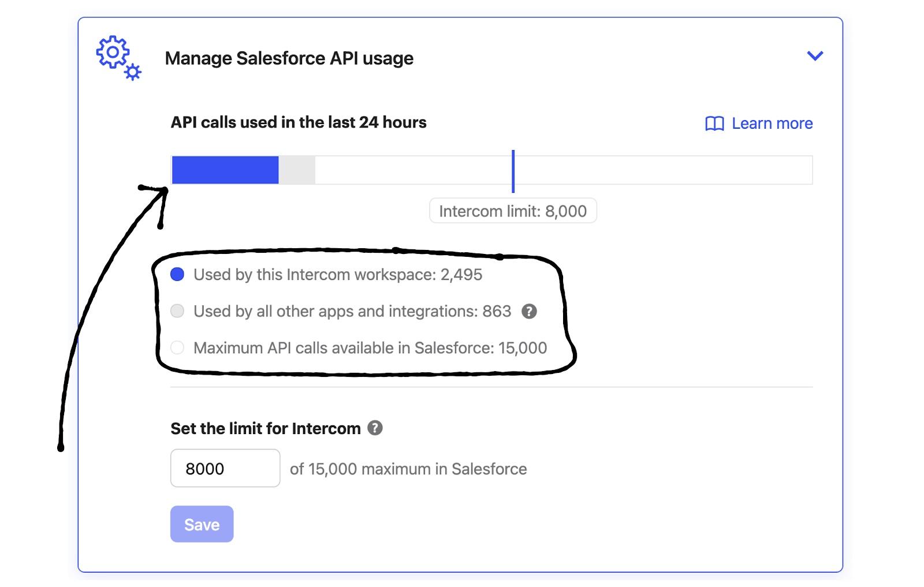Screen dimensions: 924x587
Task: Click the text of 15,000 maximum in Salesforce
Action: pos(408,469)
